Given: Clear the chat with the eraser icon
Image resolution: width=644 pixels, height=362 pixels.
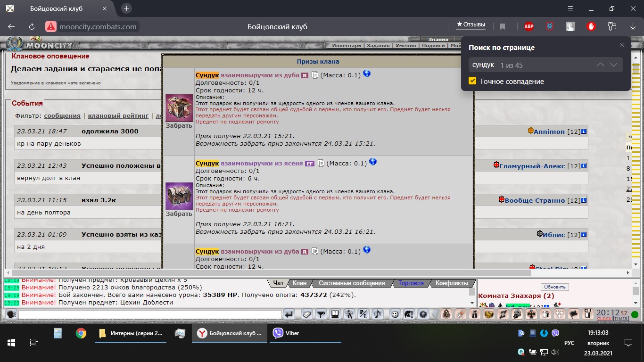Looking at the screenshot, I should 307,314.
